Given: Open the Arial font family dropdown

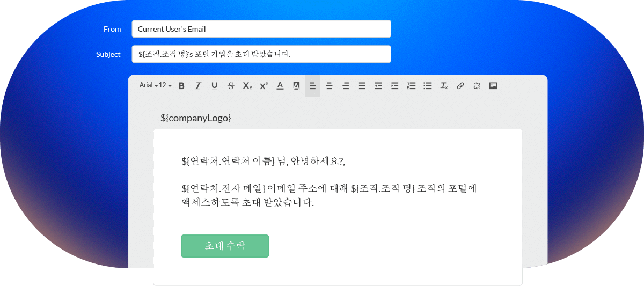Looking at the screenshot, I should click(148, 85).
